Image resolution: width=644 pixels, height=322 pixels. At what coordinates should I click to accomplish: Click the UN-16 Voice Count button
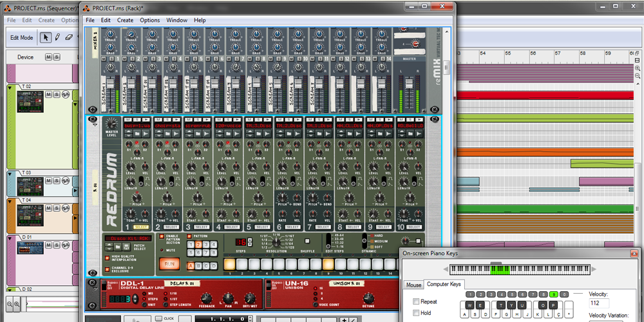point(315,305)
